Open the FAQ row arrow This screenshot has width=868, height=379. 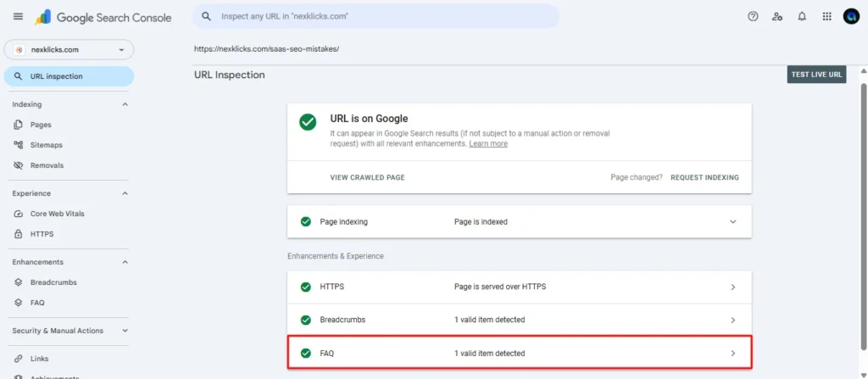pyautogui.click(x=733, y=353)
